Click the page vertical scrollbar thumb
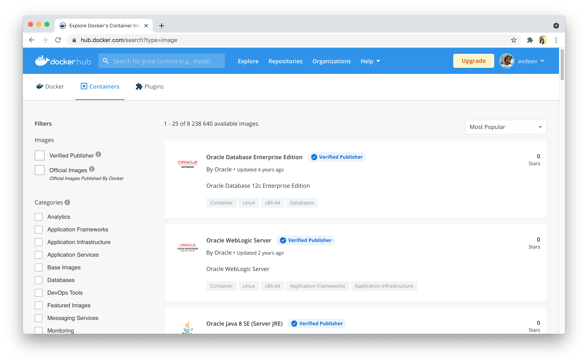This screenshot has height=364, width=588. (x=562, y=64)
